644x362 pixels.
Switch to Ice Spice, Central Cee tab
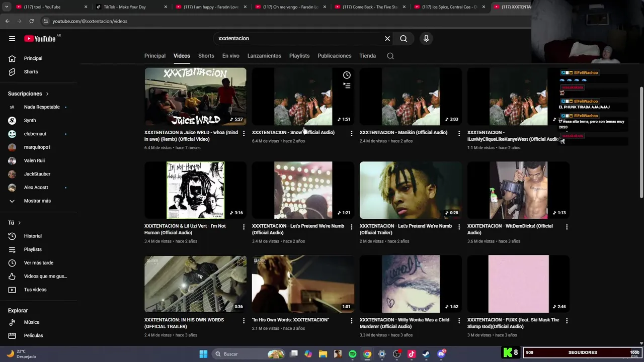point(450,7)
